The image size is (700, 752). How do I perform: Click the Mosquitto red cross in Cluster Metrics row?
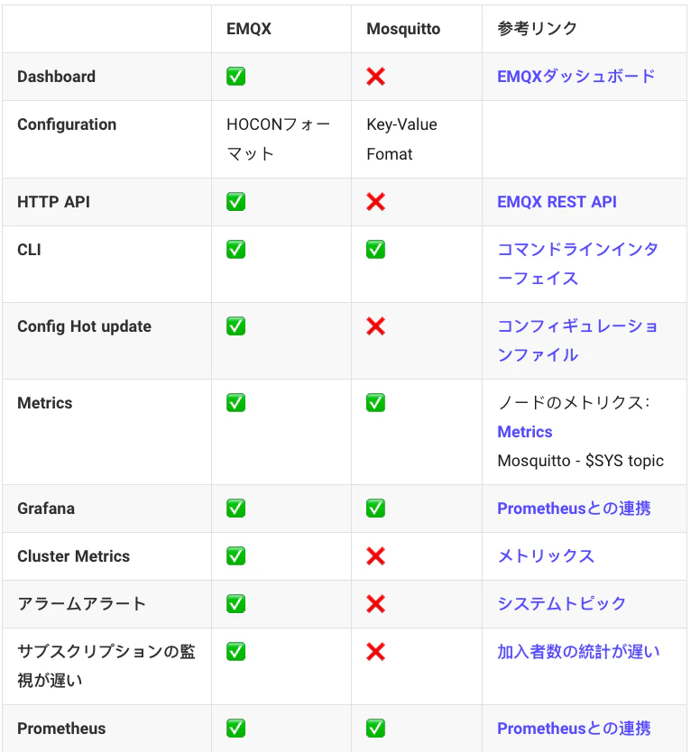(375, 556)
